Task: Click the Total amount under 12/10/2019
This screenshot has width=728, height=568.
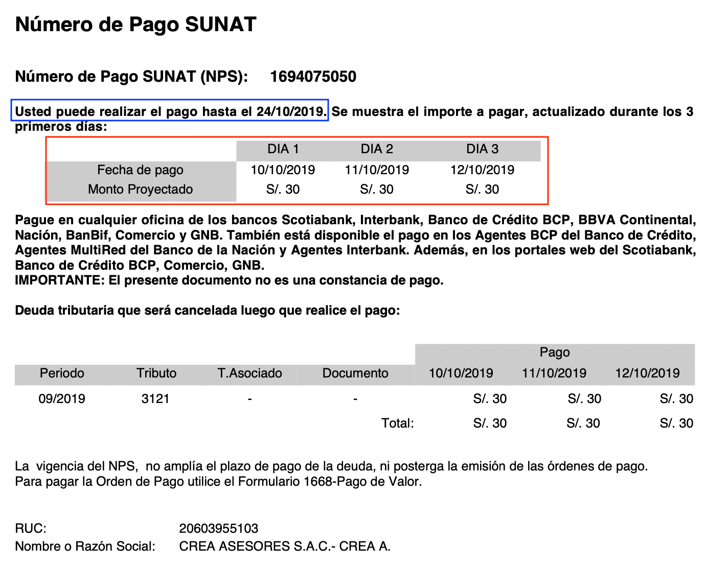Action: coord(676,423)
